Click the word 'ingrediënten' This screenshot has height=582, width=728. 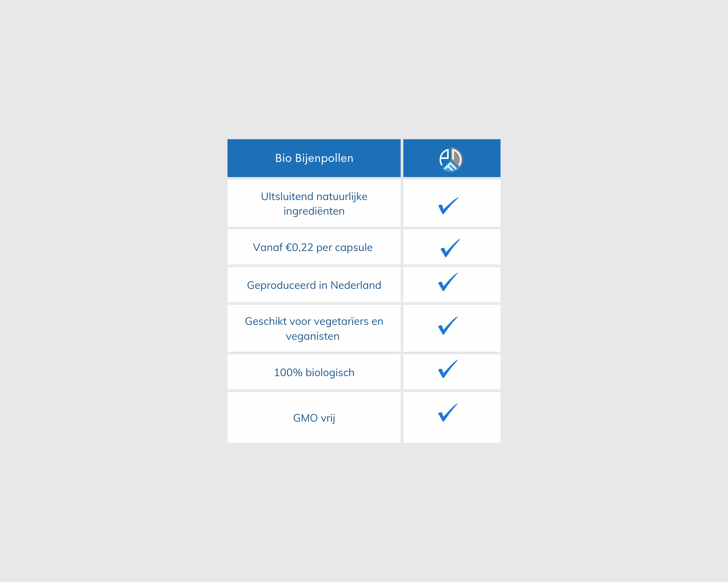[x=314, y=211]
